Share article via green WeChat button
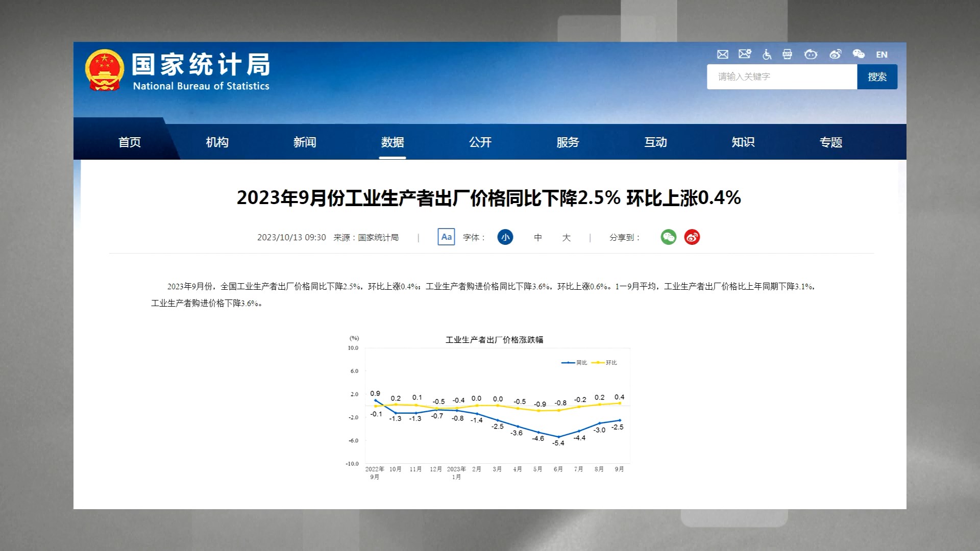 pyautogui.click(x=668, y=237)
